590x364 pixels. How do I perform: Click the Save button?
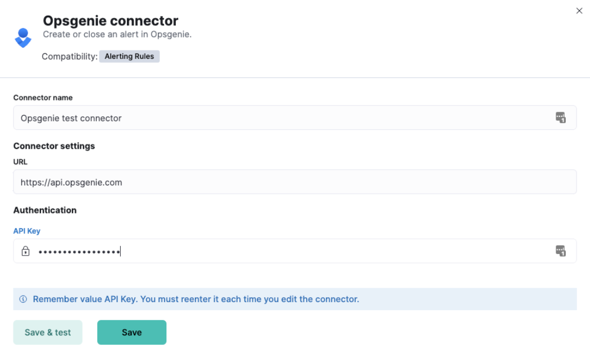pyautogui.click(x=131, y=332)
